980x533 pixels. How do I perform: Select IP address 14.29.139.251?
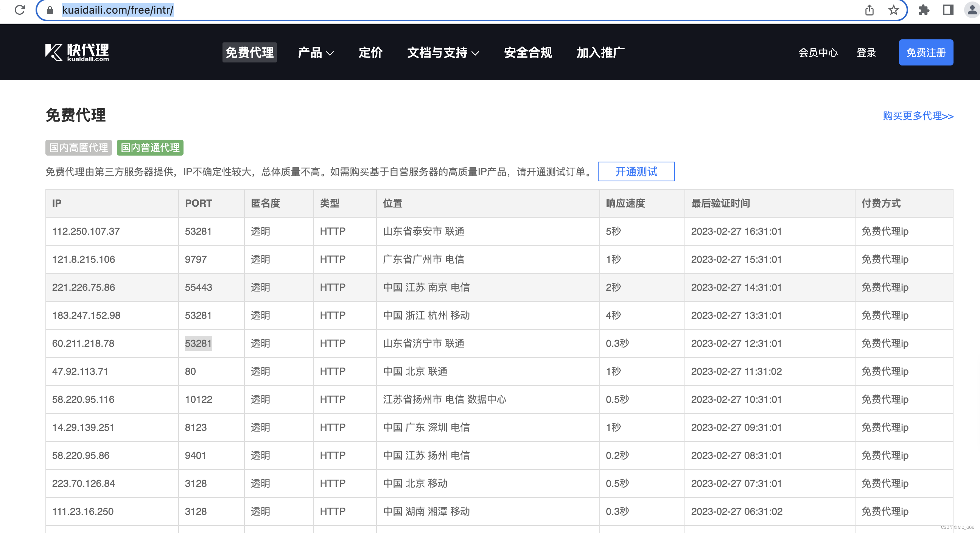83,427
